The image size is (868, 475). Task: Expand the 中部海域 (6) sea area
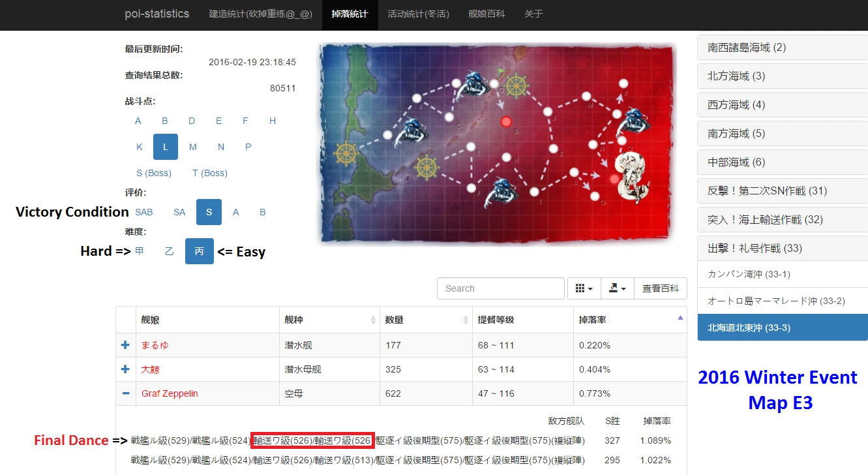coord(783,162)
